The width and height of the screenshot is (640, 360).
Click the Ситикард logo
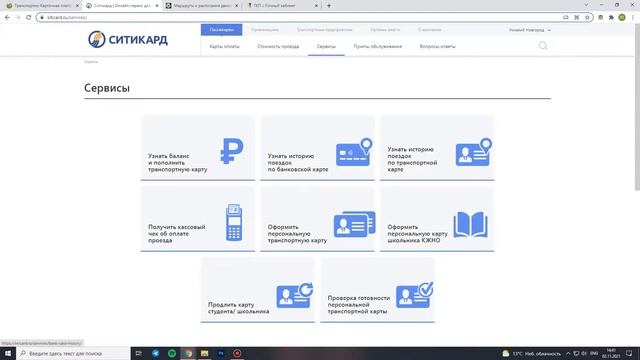point(128,39)
